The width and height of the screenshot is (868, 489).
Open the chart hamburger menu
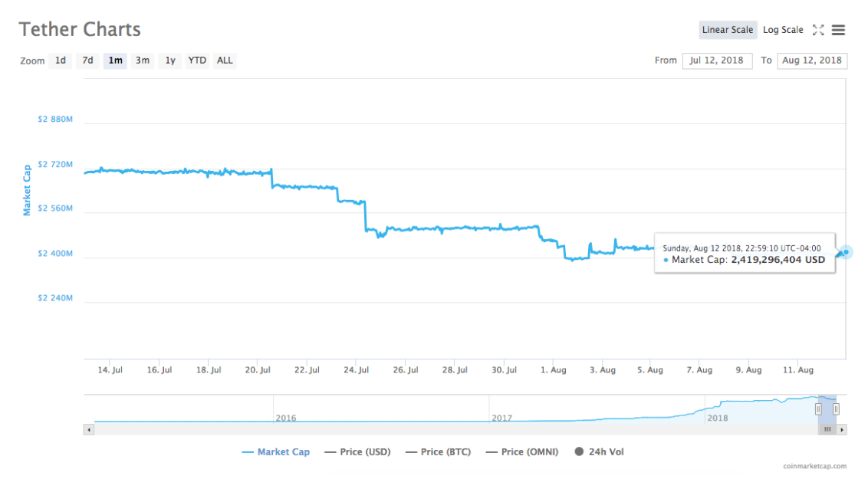point(839,30)
